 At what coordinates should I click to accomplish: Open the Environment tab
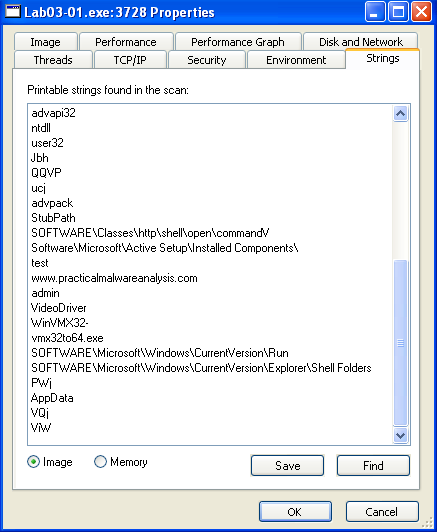pos(296,60)
